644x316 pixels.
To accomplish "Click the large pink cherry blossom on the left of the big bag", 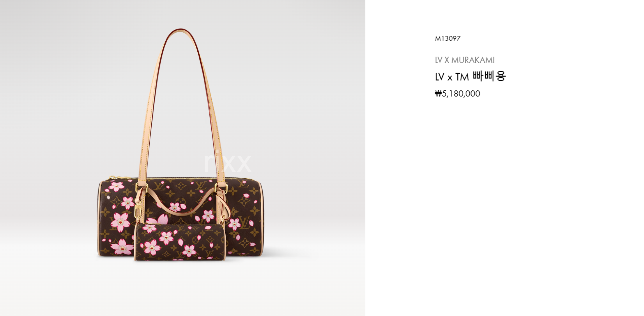I will (x=121, y=222).
